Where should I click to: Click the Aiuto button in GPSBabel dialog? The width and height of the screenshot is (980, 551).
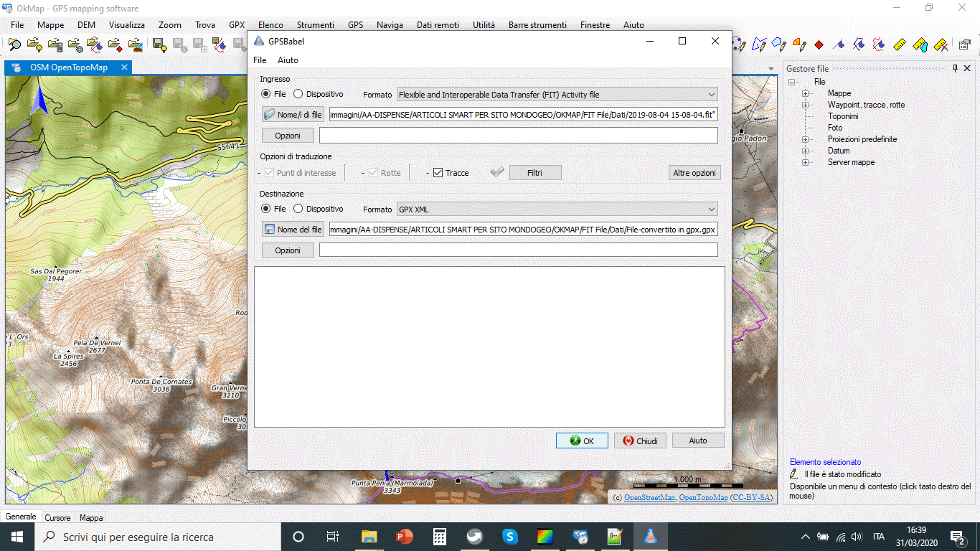coord(698,441)
